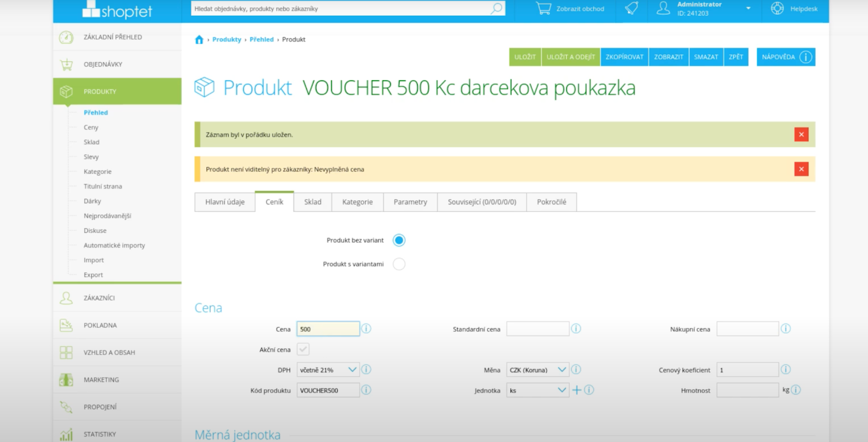Switch to the Pokročilé tab
868x442 pixels.
[551, 202]
